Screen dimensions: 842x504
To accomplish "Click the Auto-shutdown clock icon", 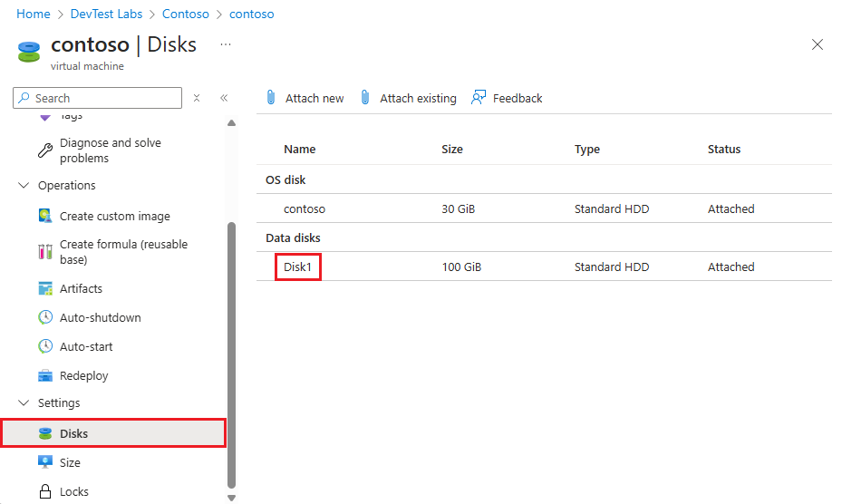I will tap(45, 317).
